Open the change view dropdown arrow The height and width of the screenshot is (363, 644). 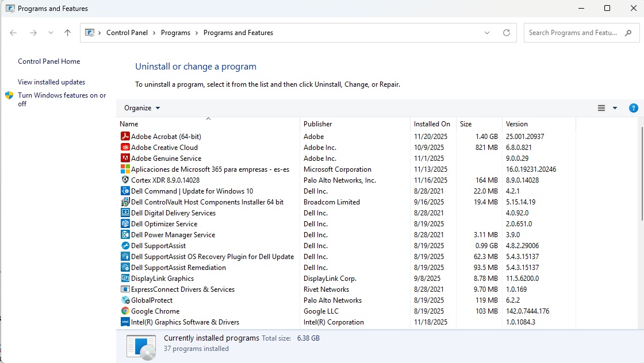[615, 107]
